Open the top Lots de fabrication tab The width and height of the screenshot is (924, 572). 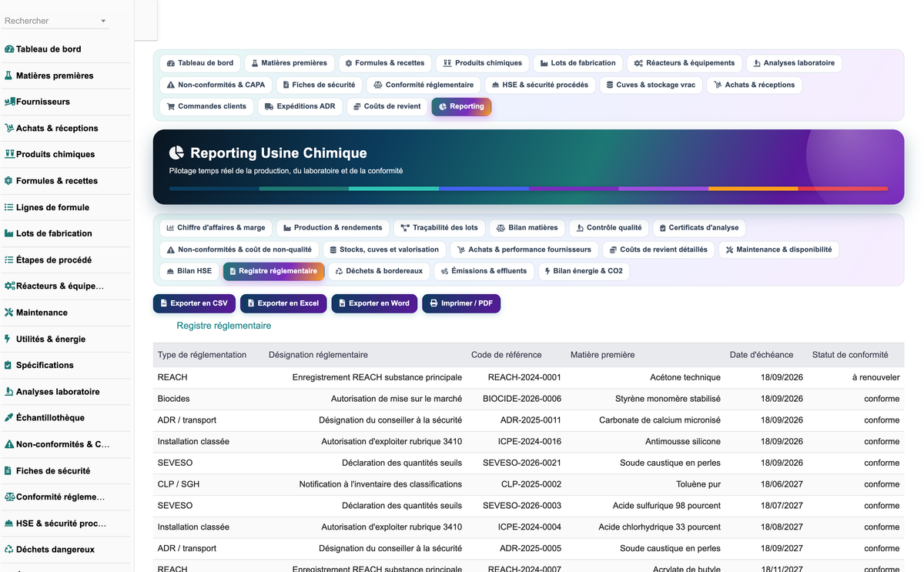point(578,63)
